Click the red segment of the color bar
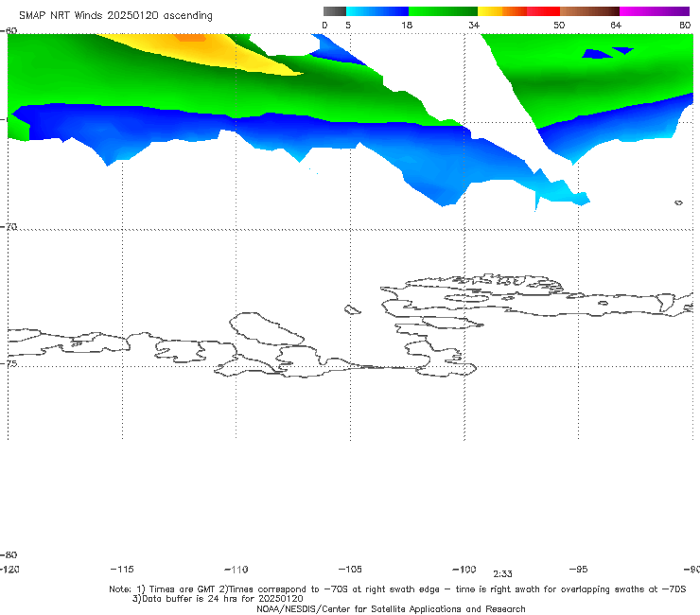 [544, 11]
